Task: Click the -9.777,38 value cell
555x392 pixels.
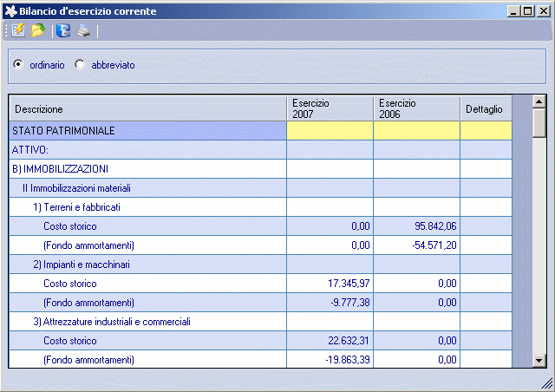Action: (x=330, y=303)
